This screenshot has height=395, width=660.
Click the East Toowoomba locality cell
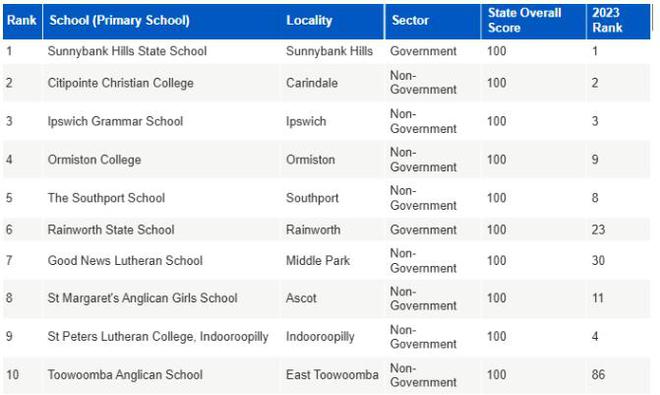click(x=332, y=374)
